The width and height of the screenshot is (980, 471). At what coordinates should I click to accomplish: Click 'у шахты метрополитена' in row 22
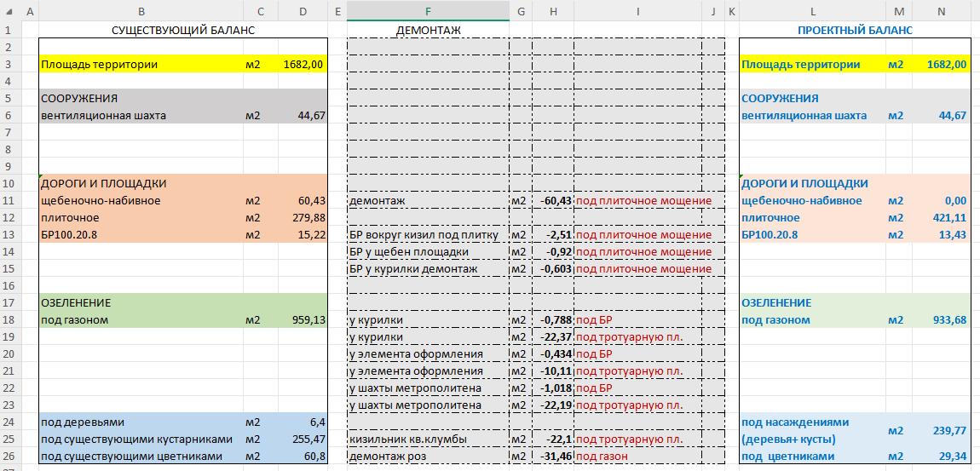(428, 388)
